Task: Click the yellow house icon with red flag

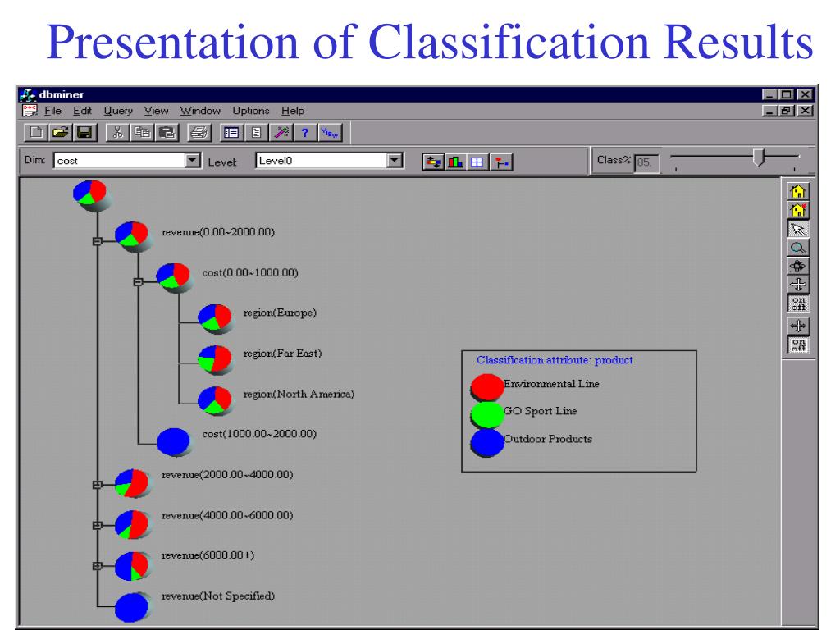Action: click(x=798, y=210)
